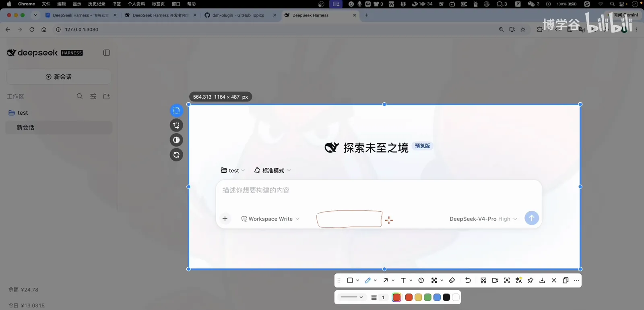The height and width of the screenshot is (310, 644).
Task: Click the scissors long-screenshot icon
Action: click(483, 280)
